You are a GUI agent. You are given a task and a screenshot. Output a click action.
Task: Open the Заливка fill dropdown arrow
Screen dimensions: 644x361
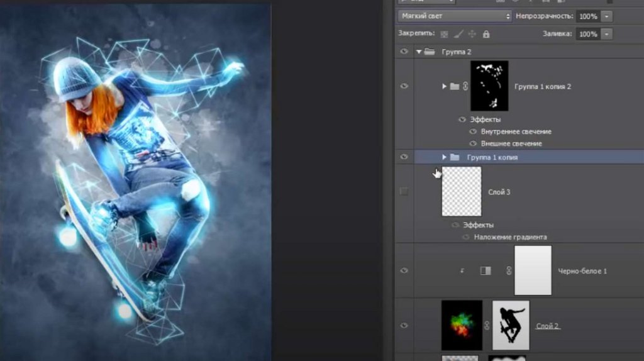point(606,34)
